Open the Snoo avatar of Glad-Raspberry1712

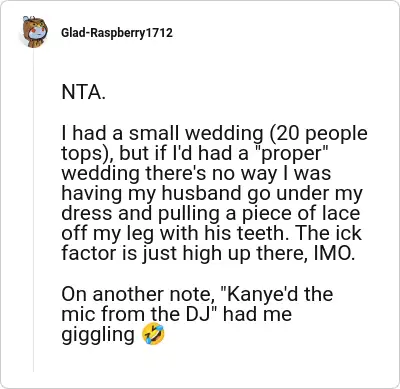pos(34,32)
